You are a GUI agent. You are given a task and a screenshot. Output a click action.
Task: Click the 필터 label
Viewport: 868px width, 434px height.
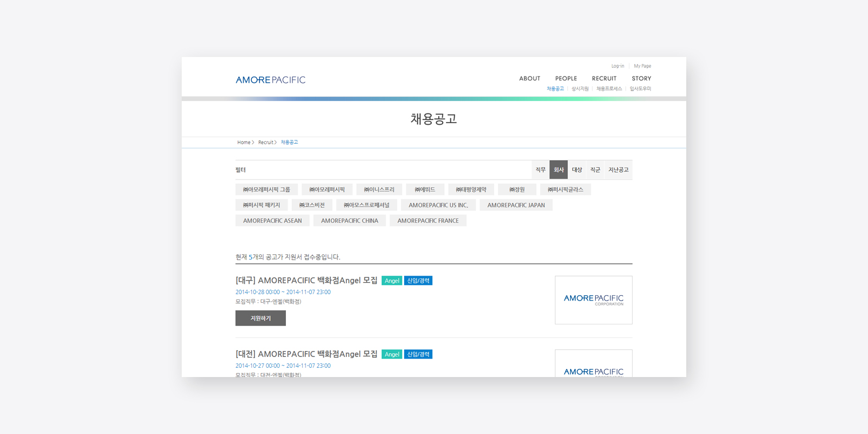click(240, 170)
